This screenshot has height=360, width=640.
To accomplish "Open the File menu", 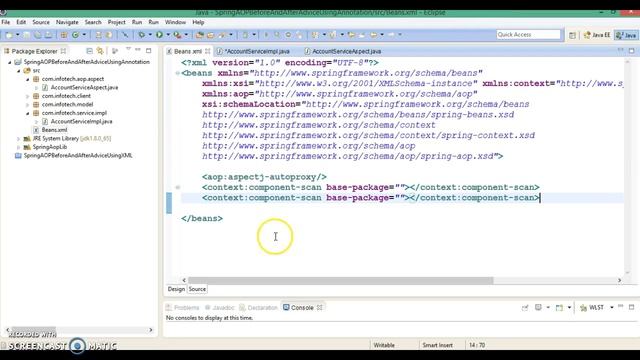I will 6,22.
